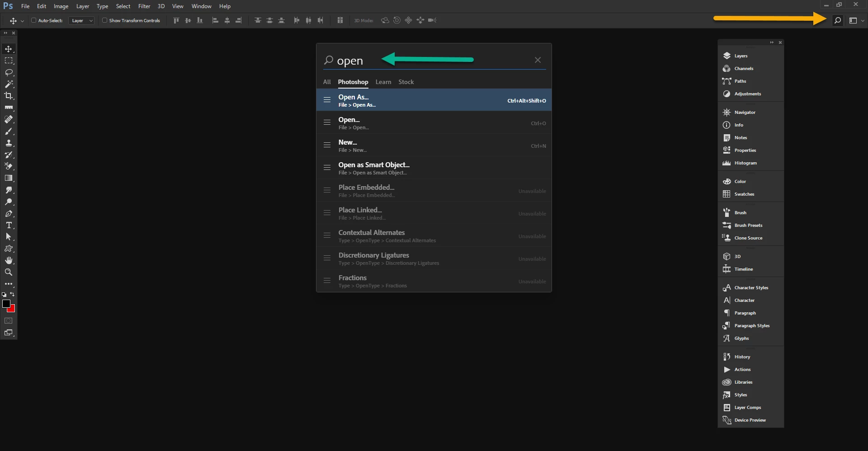
Task: Select the Ruler tool
Action: tap(9, 108)
